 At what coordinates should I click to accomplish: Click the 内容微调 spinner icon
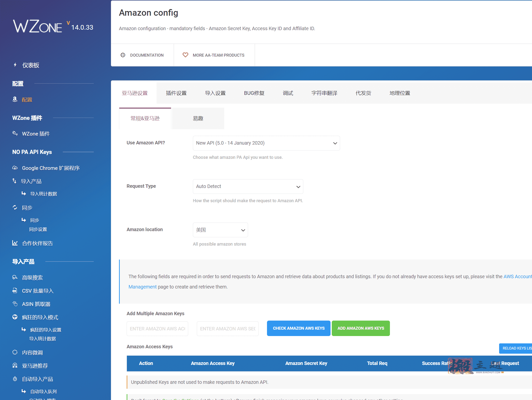[x=15, y=352]
